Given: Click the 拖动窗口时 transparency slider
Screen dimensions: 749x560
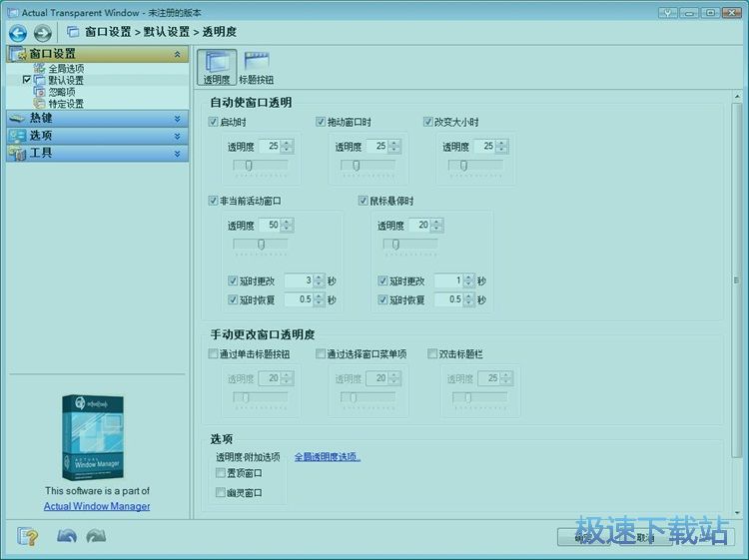Looking at the screenshot, I should (x=368, y=166).
